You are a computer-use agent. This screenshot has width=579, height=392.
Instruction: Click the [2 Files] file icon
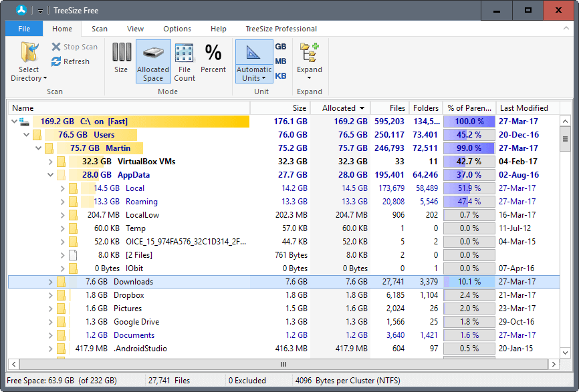tap(73, 255)
